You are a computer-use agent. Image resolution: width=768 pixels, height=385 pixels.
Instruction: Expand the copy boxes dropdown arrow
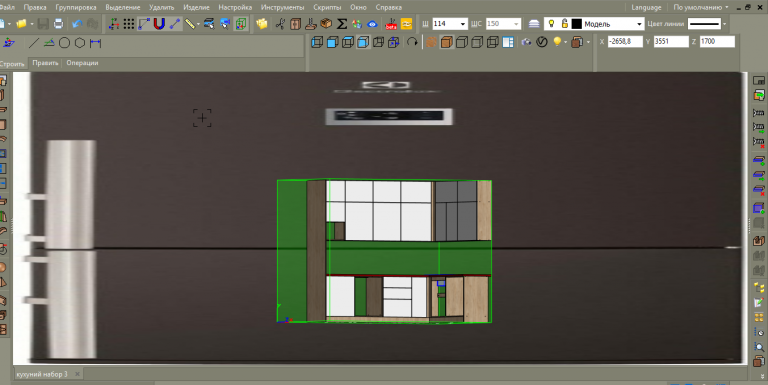click(x=588, y=42)
